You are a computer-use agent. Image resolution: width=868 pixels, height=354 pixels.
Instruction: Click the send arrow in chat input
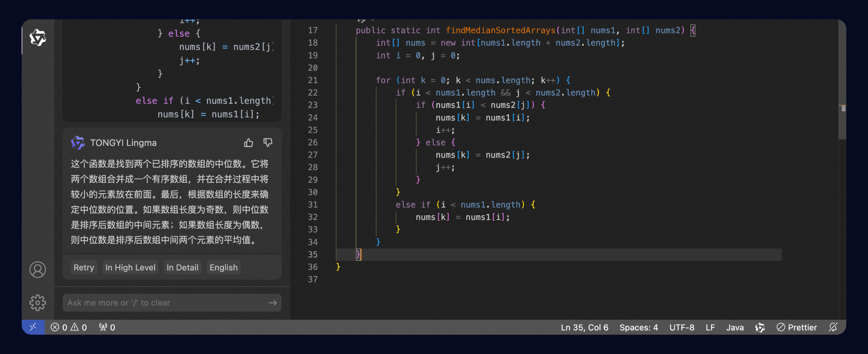272,303
